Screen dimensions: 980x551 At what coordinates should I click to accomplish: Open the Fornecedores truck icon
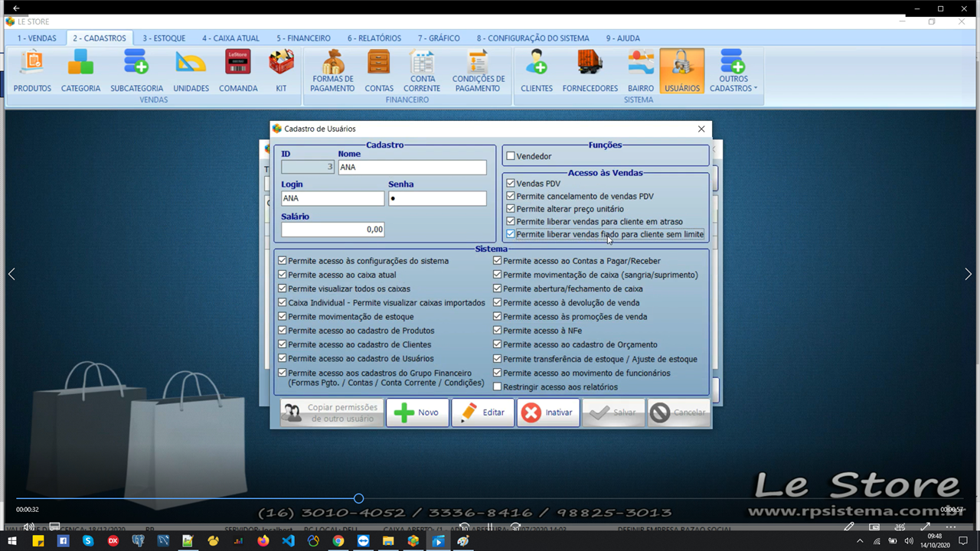[x=590, y=71]
